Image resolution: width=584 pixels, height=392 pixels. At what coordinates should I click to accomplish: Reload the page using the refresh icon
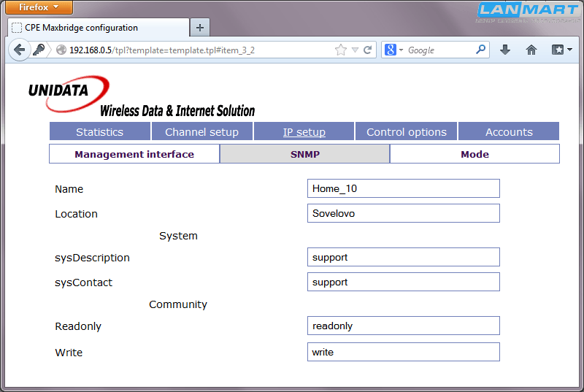pos(368,50)
